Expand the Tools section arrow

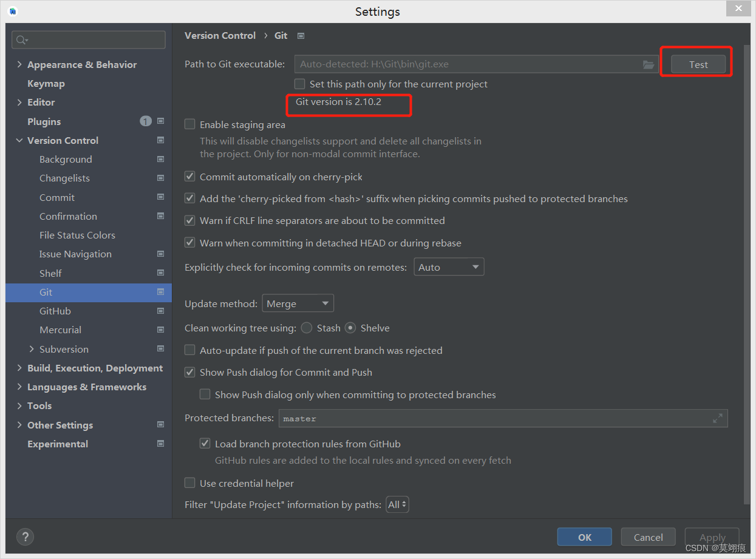pyautogui.click(x=19, y=405)
